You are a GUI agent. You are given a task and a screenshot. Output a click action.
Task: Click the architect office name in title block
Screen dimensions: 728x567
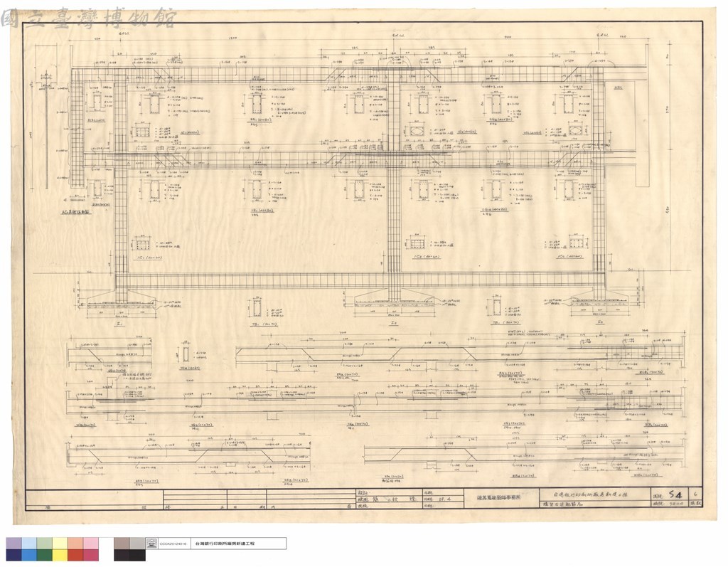pyautogui.click(x=500, y=497)
